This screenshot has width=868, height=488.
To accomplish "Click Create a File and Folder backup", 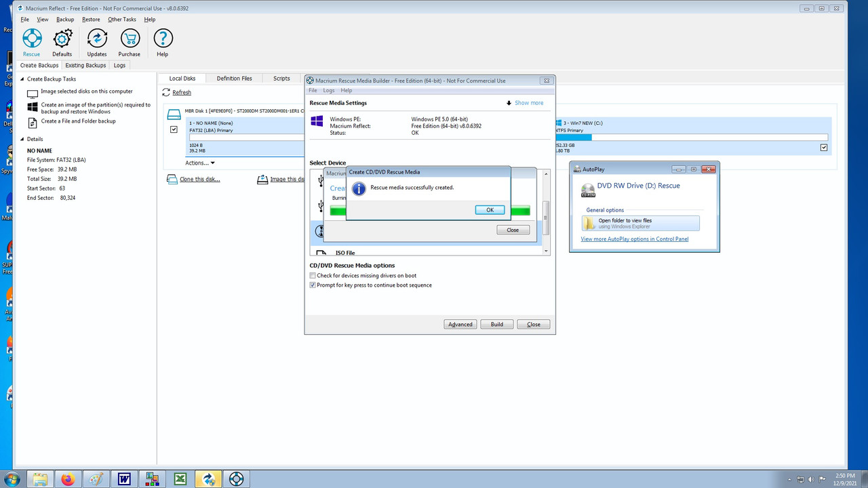I will [x=79, y=121].
